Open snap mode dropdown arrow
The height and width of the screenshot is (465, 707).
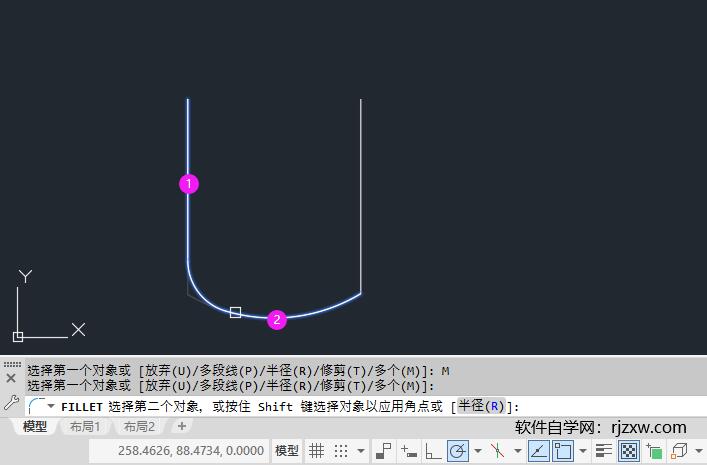pyautogui.click(x=361, y=451)
